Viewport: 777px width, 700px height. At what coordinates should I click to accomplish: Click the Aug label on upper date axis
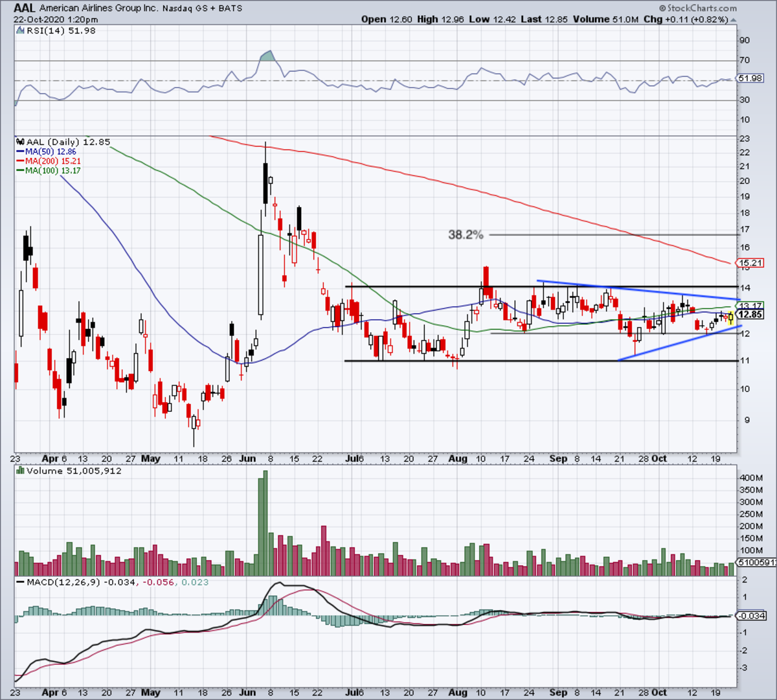(x=458, y=458)
